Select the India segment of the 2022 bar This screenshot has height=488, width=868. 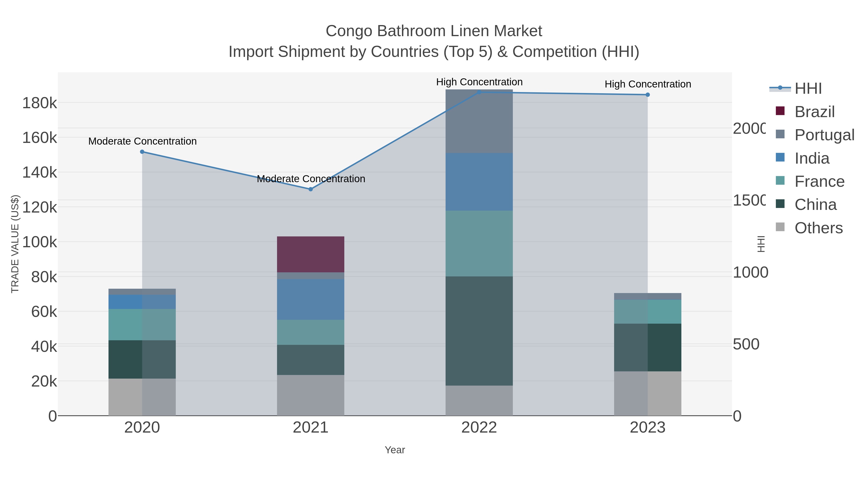pyautogui.click(x=479, y=182)
